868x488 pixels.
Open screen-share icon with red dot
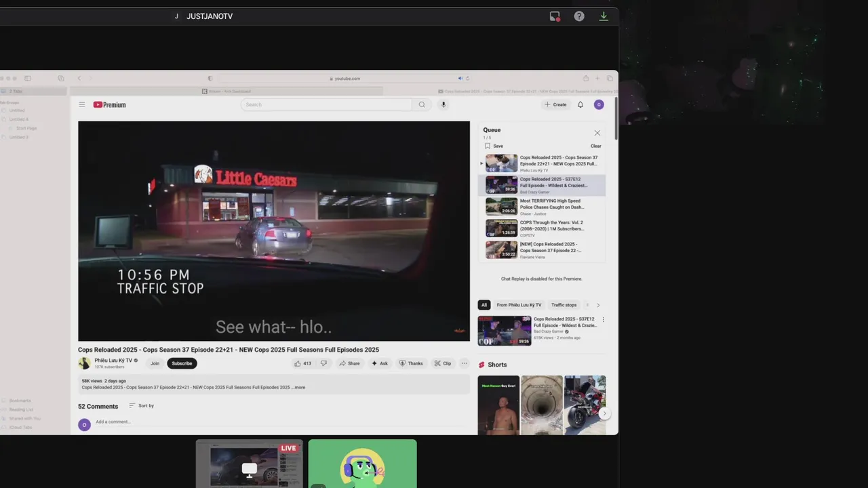[555, 16]
